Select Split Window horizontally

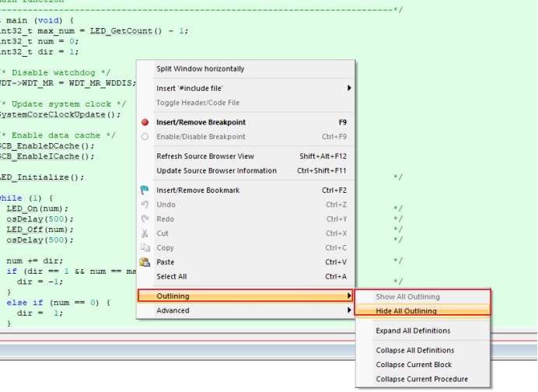[x=200, y=69]
